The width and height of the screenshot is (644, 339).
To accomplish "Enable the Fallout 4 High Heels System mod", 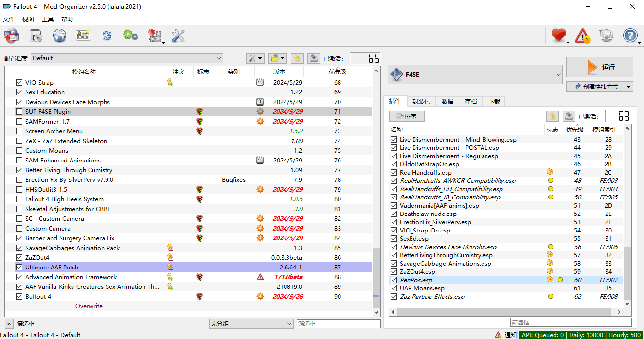I will point(19,199).
